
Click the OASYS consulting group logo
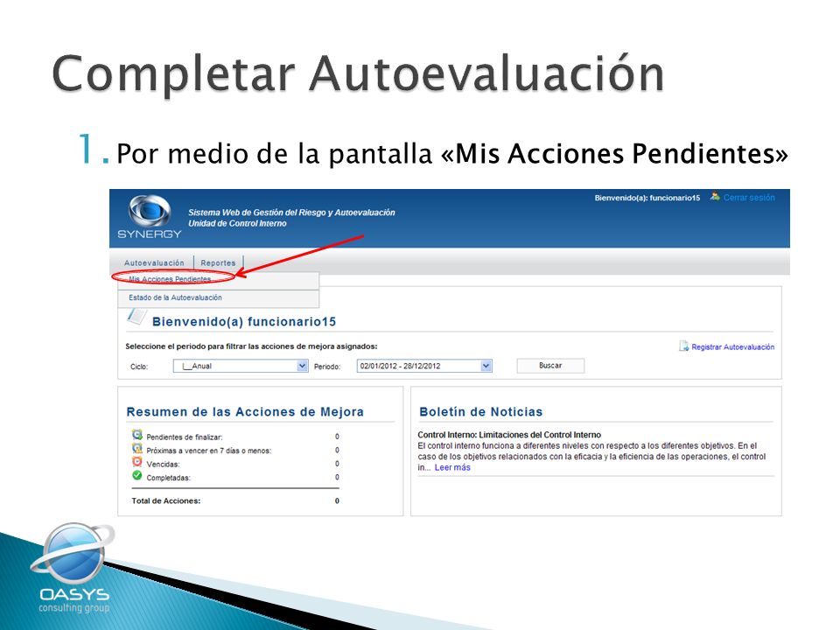click(73, 569)
